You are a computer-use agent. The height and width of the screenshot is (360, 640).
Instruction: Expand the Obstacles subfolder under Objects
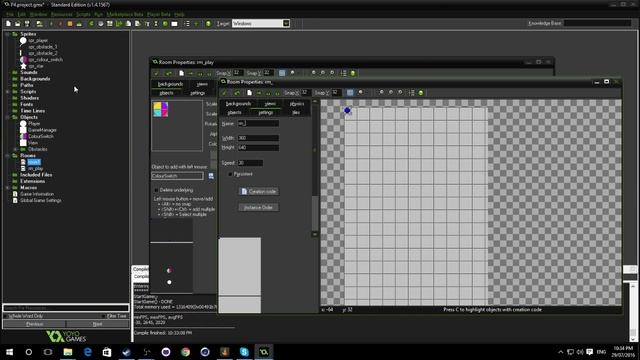click(16, 149)
